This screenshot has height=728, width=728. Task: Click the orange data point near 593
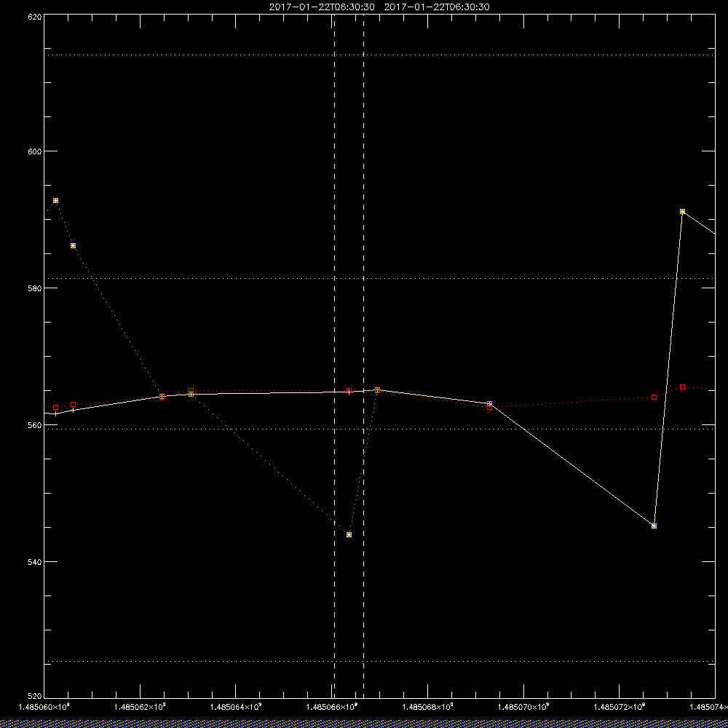point(56,201)
